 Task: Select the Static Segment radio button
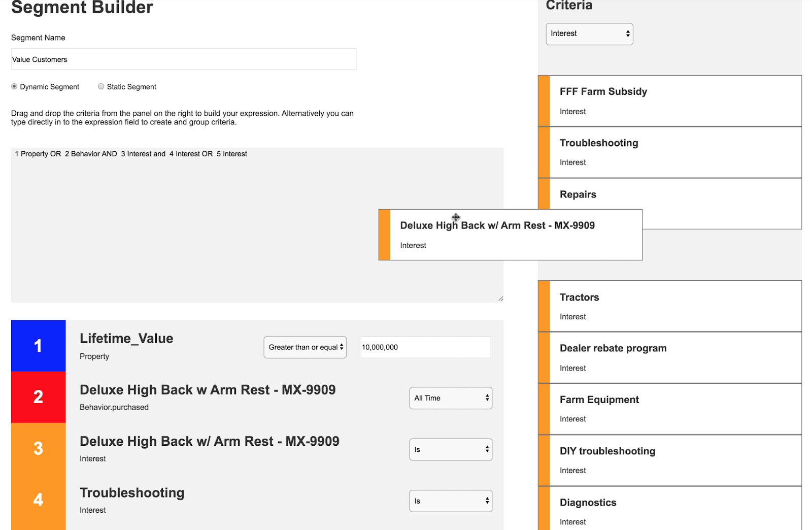[100, 86]
